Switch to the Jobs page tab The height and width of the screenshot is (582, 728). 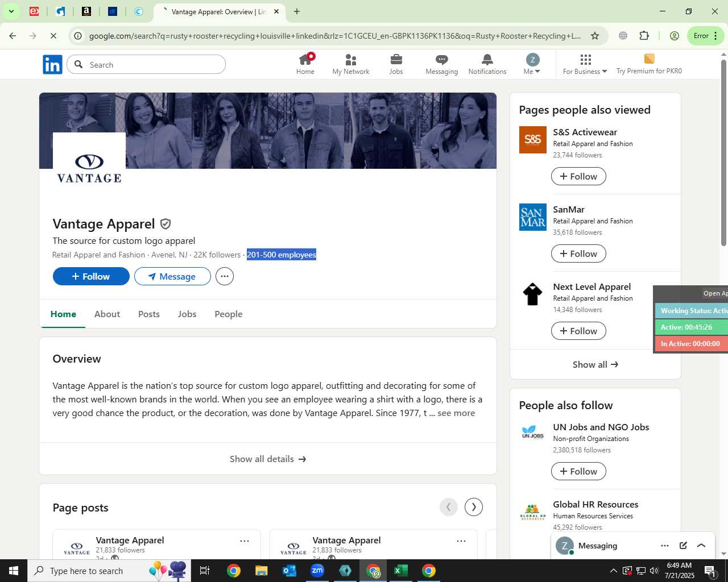(x=187, y=314)
